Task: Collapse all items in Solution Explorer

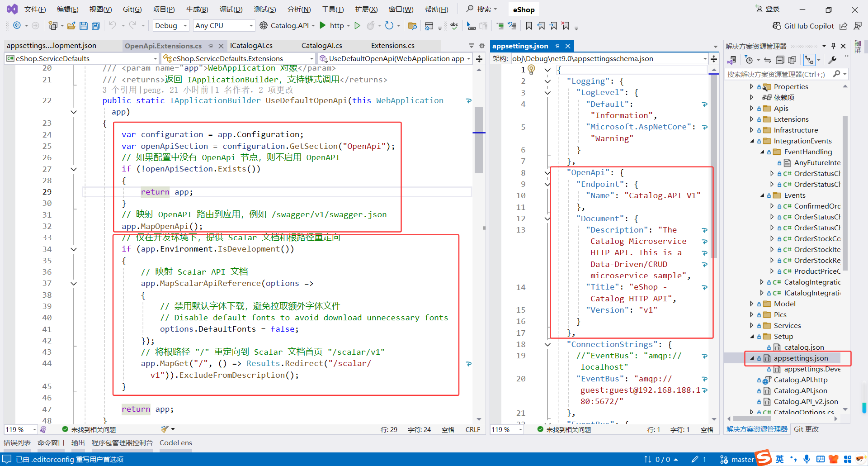Action: coord(780,60)
